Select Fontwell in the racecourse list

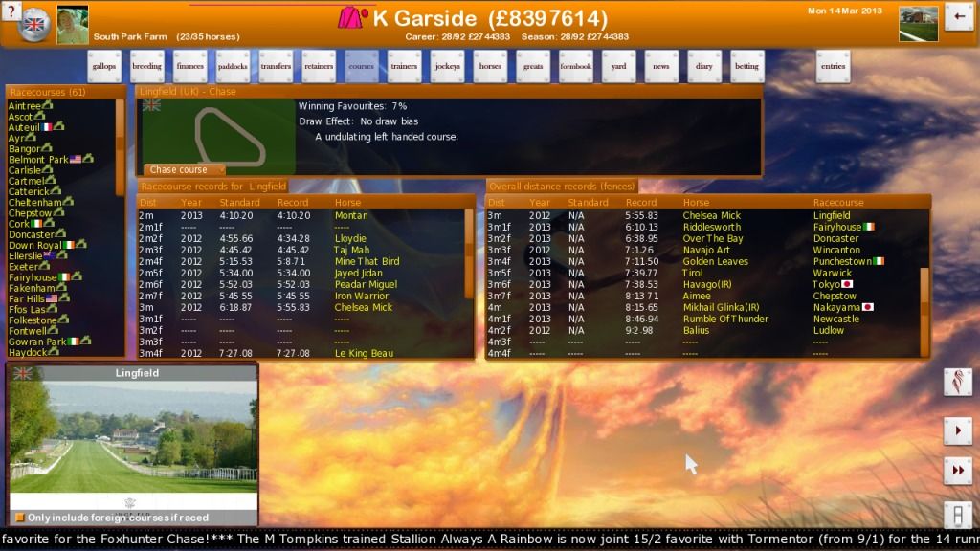coord(28,331)
